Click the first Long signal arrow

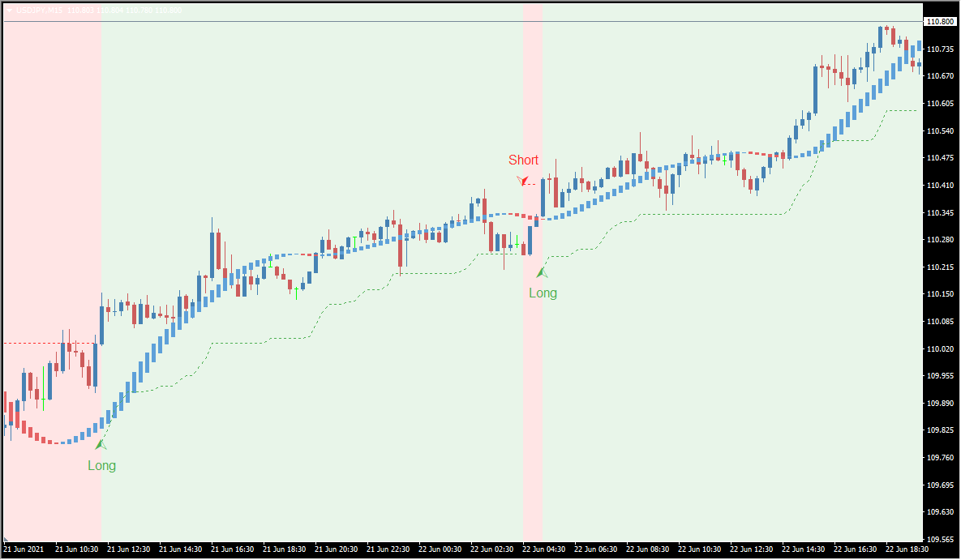point(101,444)
